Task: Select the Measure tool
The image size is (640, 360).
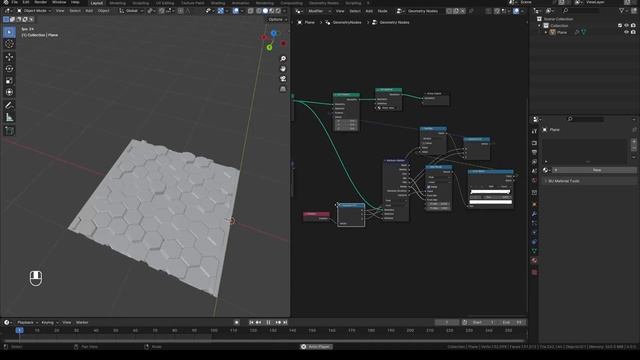Action: (x=9, y=118)
